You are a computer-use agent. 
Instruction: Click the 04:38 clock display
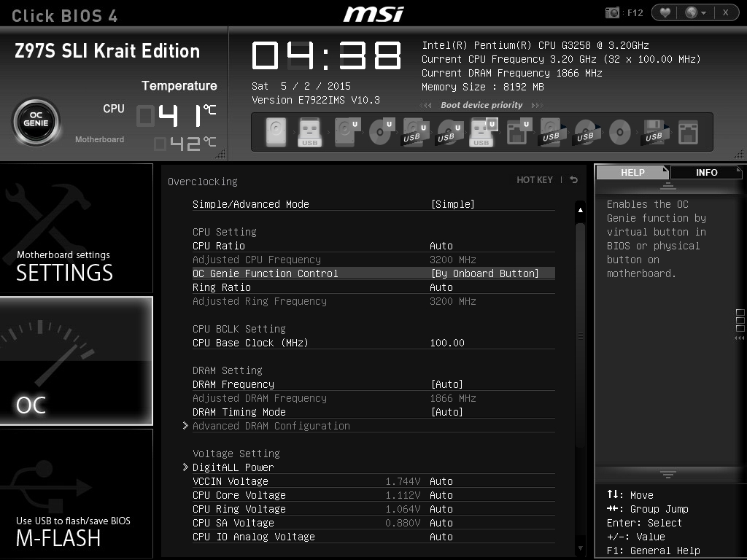click(x=326, y=55)
